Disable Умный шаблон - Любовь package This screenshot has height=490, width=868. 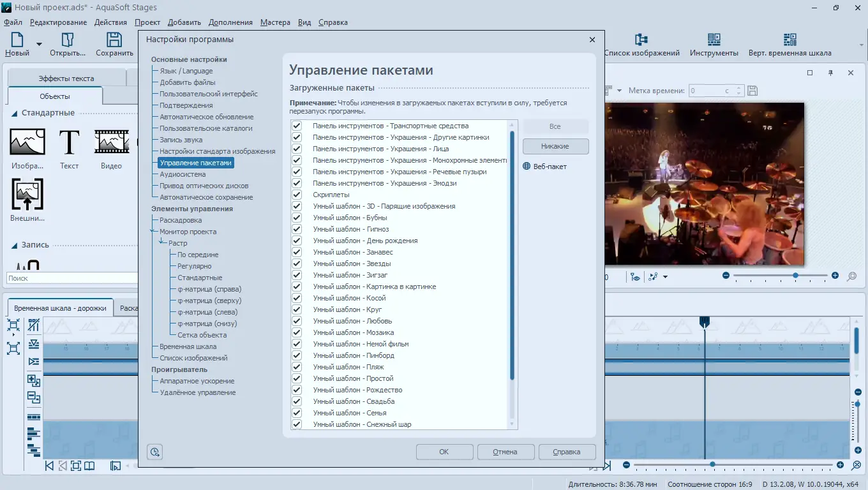tap(297, 321)
